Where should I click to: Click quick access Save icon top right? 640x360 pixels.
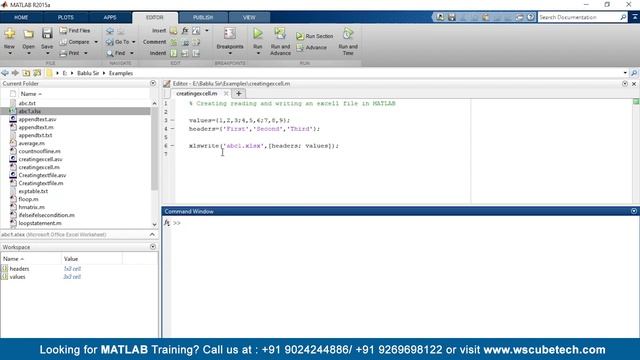451,17
